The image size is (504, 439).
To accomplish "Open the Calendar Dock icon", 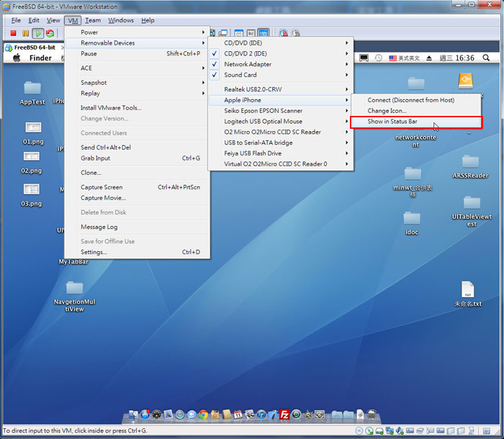I will pyautogui.click(x=238, y=415).
